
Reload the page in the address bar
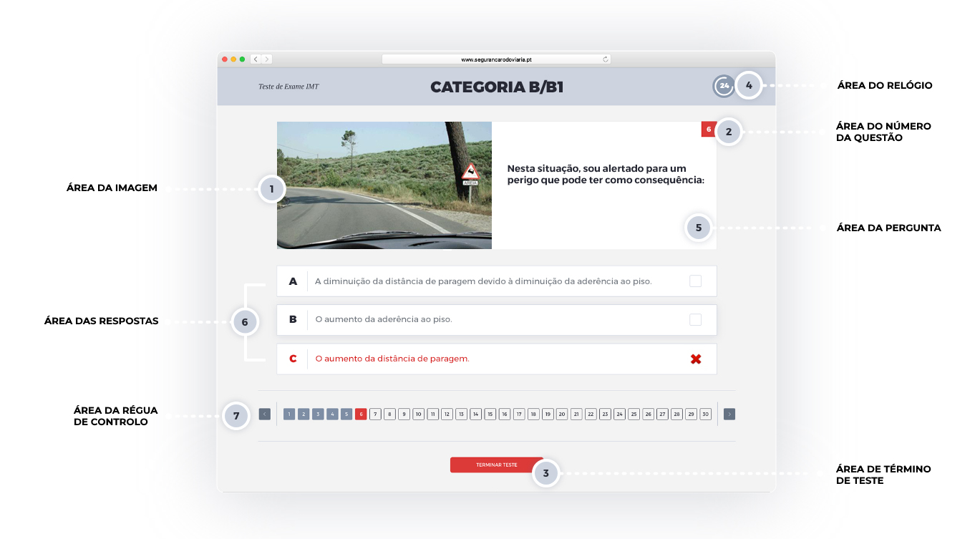coord(606,59)
